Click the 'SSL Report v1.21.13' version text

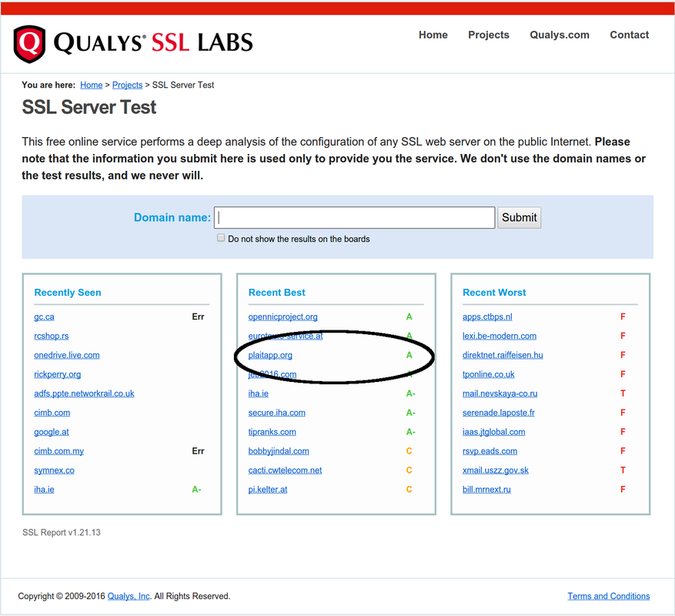click(x=61, y=532)
